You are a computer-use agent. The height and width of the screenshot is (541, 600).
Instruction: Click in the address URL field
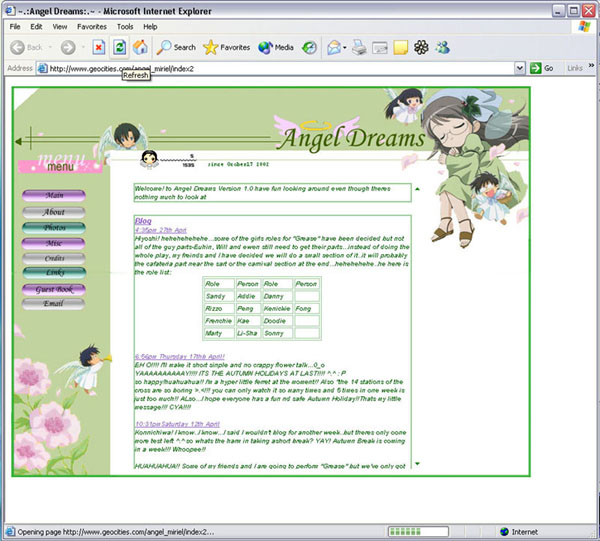pyautogui.click(x=281, y=68)
